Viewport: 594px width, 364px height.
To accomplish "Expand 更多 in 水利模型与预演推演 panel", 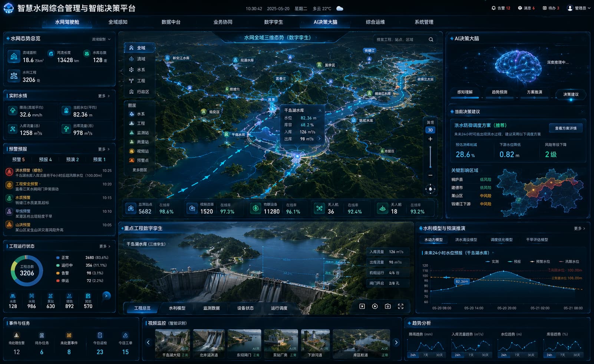I will (x=580, y=229).
